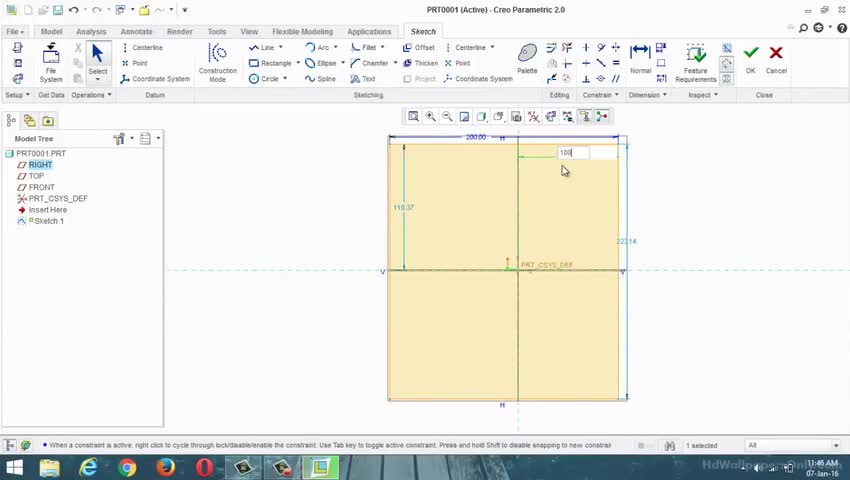
Task: Apply the Symmetric constraint
Action: coord(616,48)
